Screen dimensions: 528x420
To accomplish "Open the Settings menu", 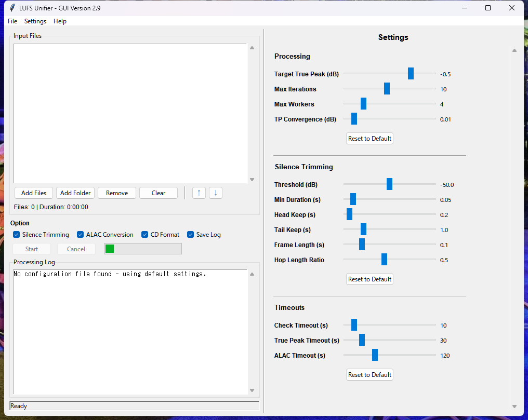I will (x=35, y=21).
